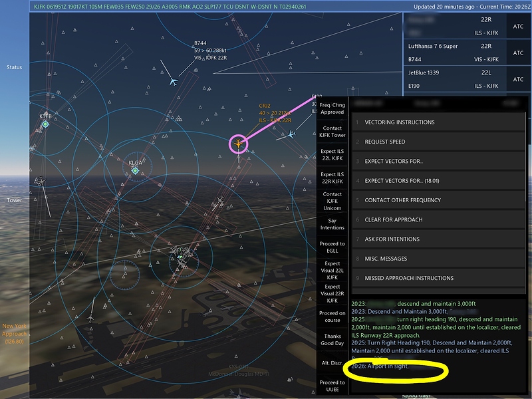Click ATC button on Lufthansa strip

[518, 53]
